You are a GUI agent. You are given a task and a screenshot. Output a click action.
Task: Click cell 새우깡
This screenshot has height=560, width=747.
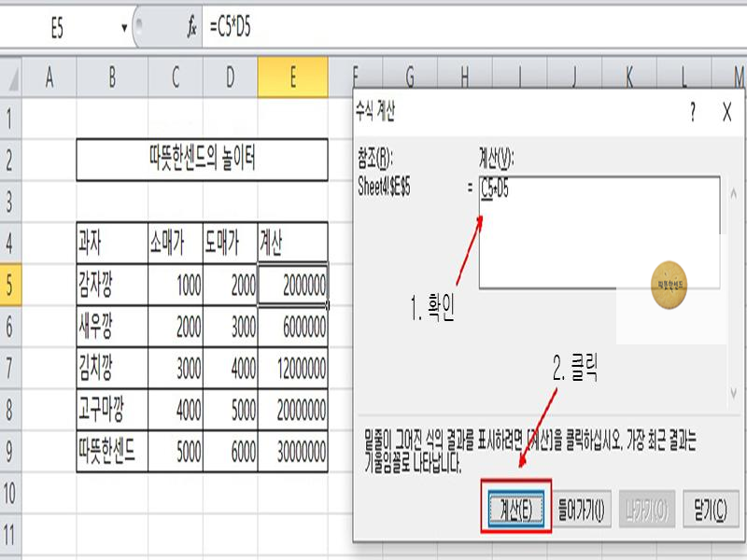pos(112,326)
